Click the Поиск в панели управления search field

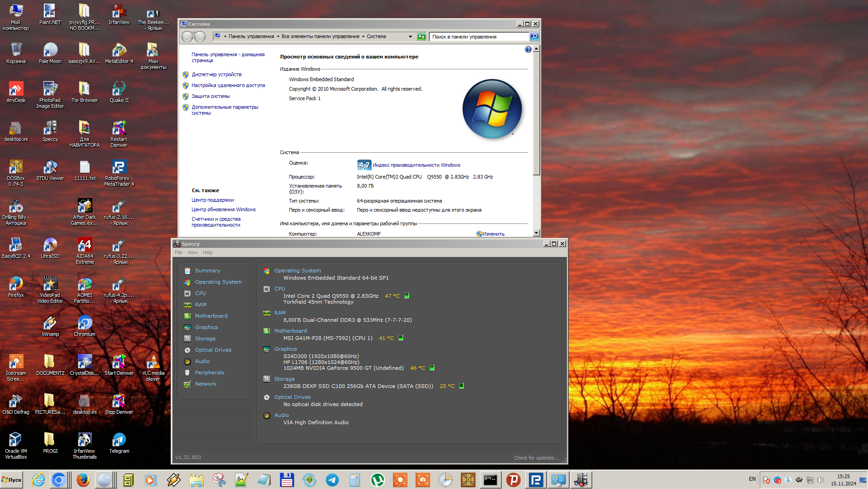(480, 37)
